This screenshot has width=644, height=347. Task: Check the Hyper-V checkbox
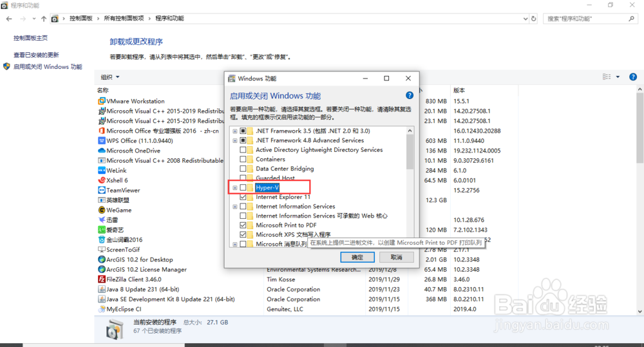coord(243,188)
